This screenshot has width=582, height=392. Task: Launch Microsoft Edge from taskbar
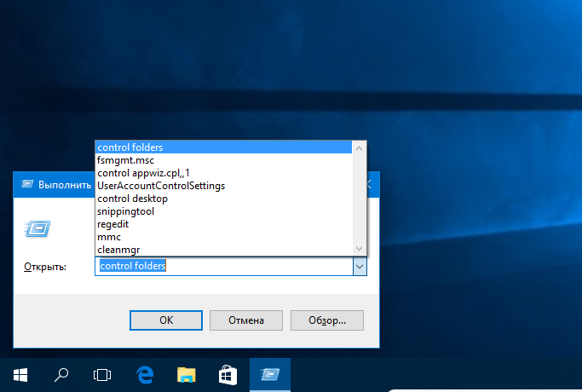click(x=145, y=375)
